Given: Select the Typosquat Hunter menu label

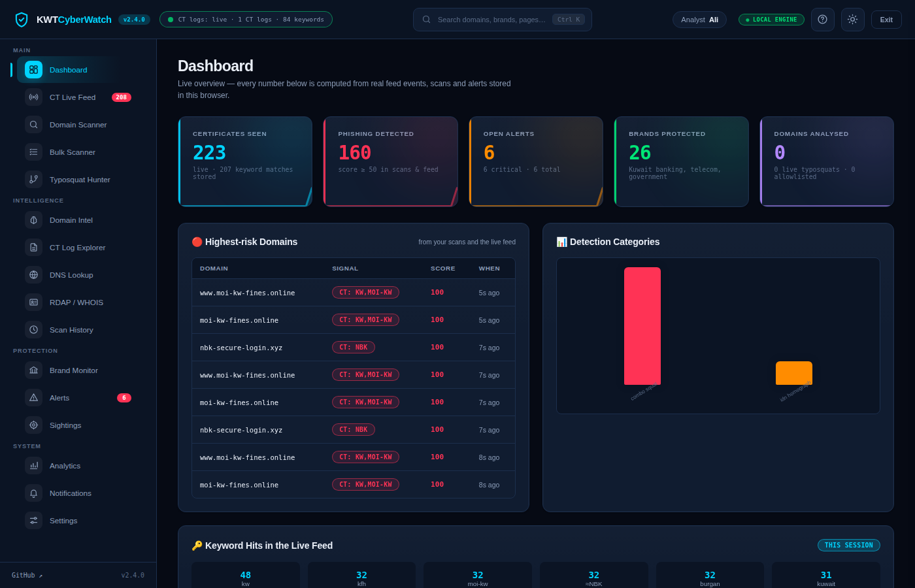Looking at the screenshot, I should click(80, 180).
